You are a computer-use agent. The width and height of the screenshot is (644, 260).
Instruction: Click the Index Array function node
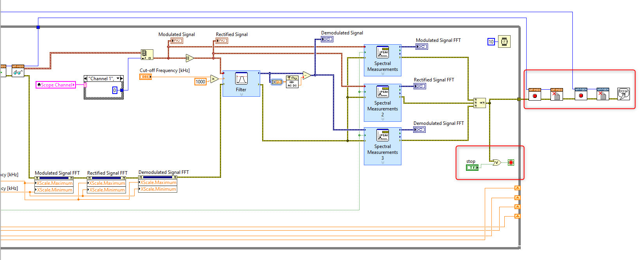point(147,54)
